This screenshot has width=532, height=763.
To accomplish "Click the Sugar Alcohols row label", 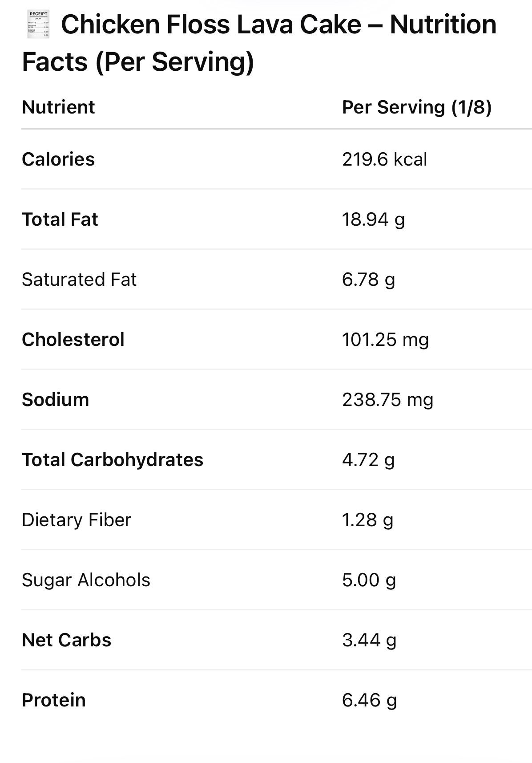I will (x=86, y=580).
